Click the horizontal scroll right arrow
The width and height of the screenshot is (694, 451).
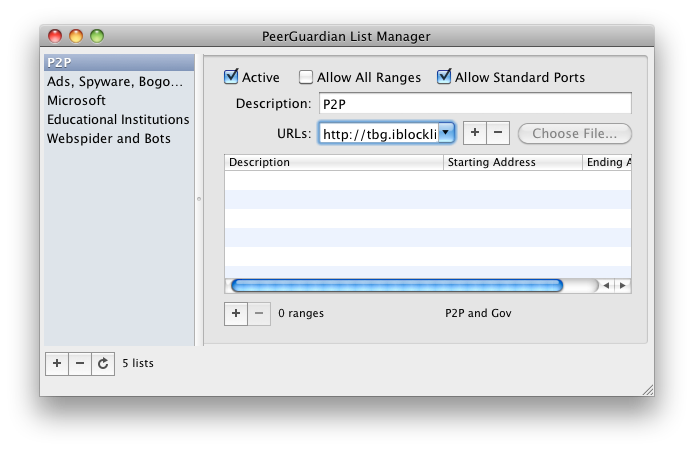pyautogui.click(x=623, y=286)
